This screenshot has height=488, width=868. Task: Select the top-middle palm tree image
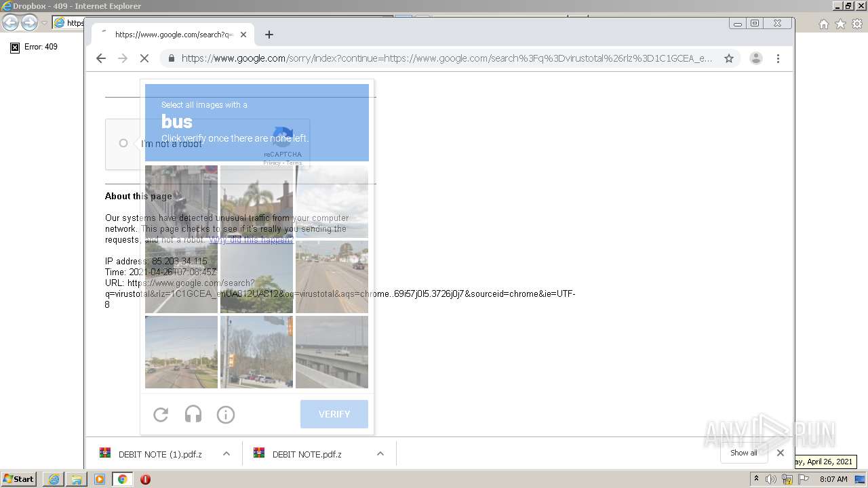coord(256,201)
